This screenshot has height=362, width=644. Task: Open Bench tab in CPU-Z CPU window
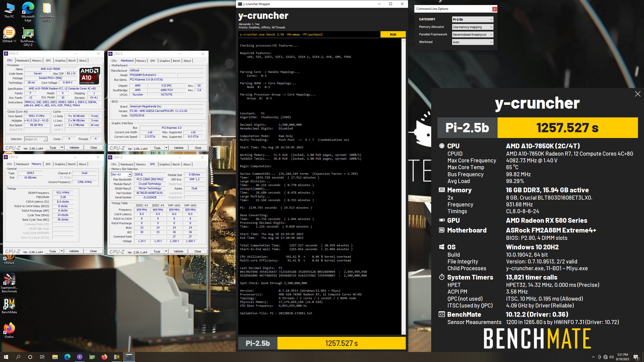pos(72,61)
